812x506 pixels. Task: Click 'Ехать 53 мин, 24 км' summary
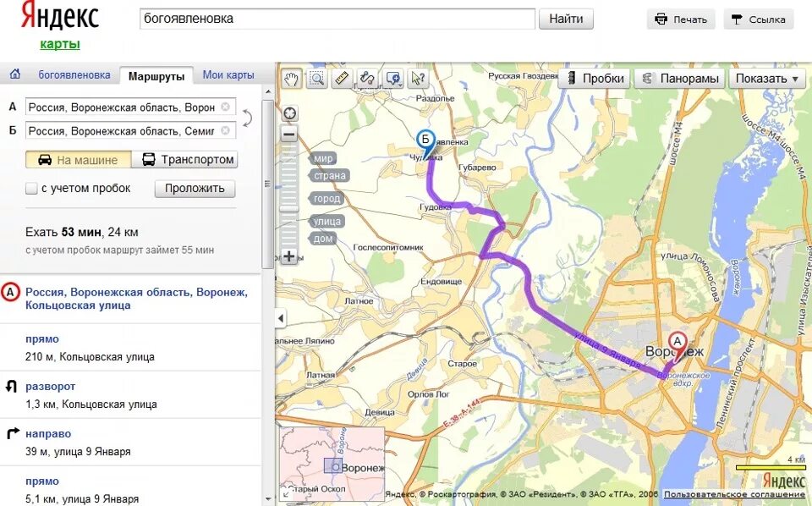pyautogui.click(x=82, y=232)
